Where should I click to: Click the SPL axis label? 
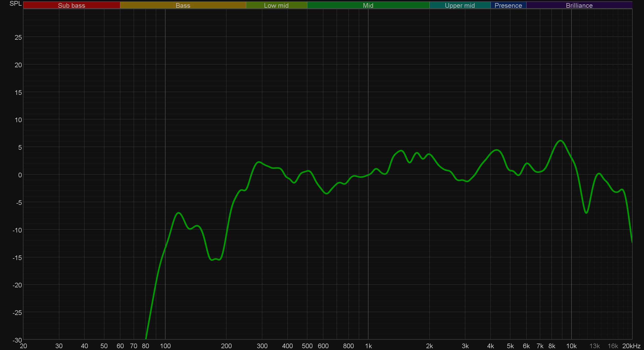click(15, 4)
